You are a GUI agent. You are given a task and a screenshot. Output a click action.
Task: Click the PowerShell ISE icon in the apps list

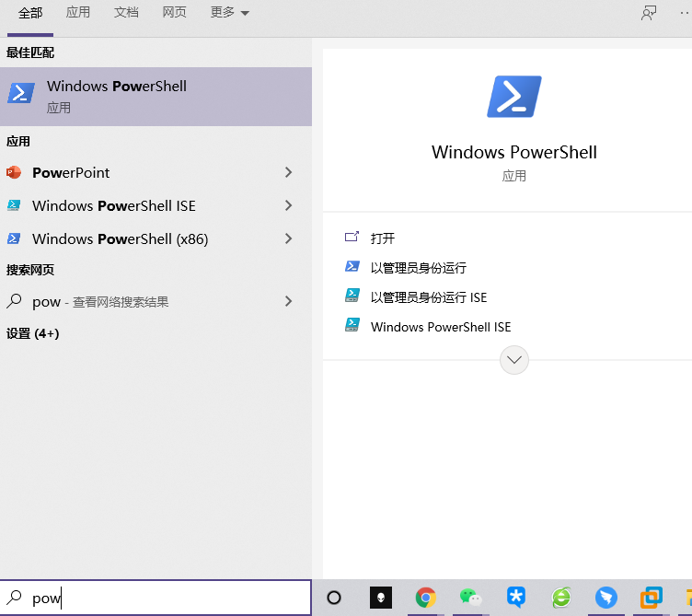14,205
